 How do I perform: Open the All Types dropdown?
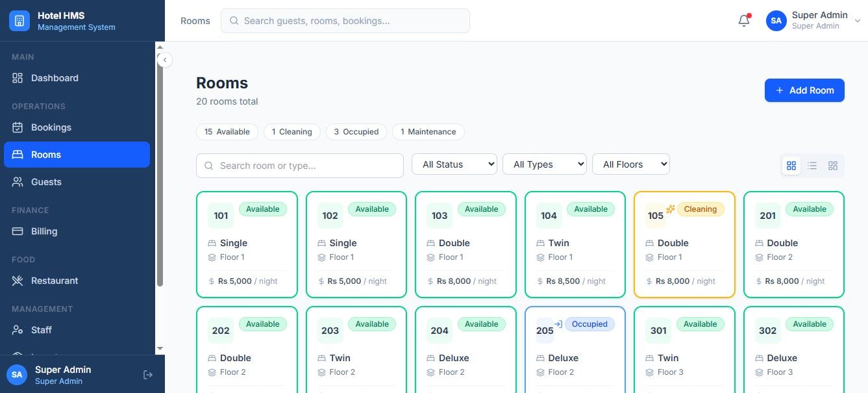coord(545,164)
